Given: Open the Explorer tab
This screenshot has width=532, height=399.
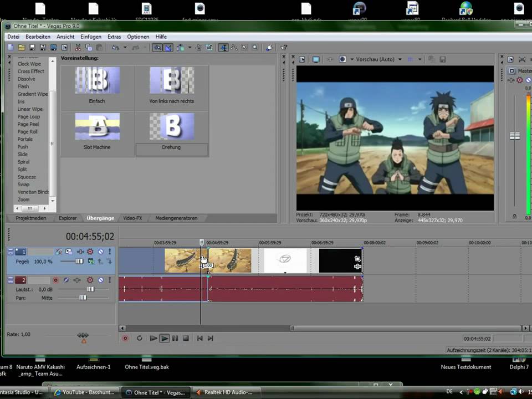Looking at the screenshot, I should point(68,218).
